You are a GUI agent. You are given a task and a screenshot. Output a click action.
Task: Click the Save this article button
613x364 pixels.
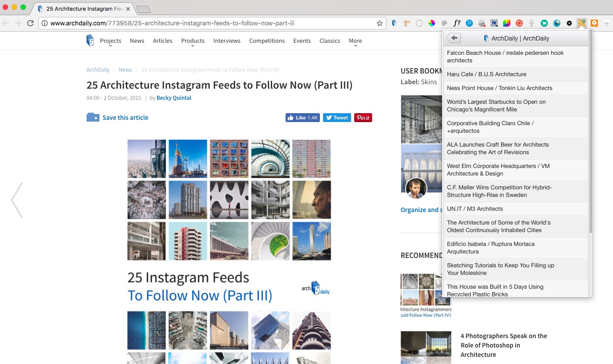(x=117, y=118)
